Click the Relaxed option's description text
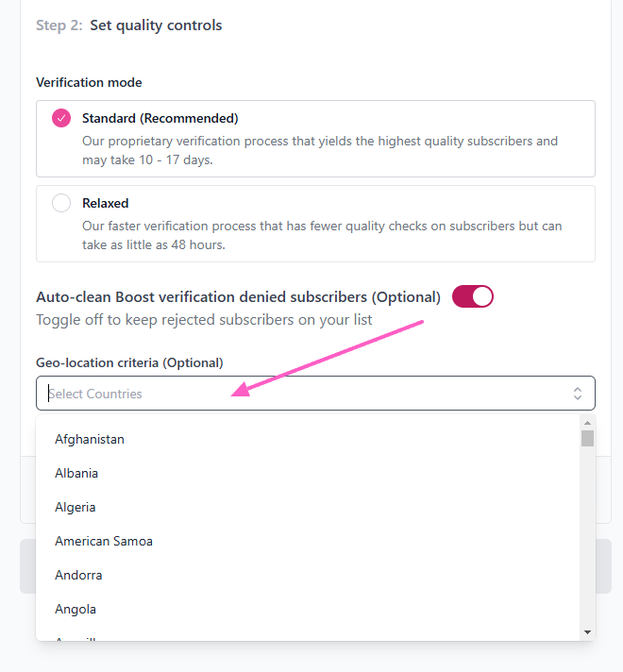The width and height of the screenshot is (623, 672). (322, 234)
